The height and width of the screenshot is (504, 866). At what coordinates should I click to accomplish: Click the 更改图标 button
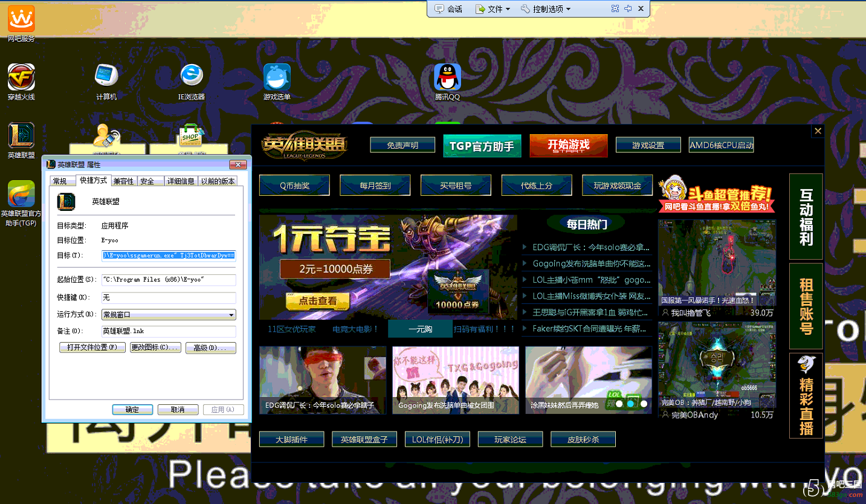point(155,347)
